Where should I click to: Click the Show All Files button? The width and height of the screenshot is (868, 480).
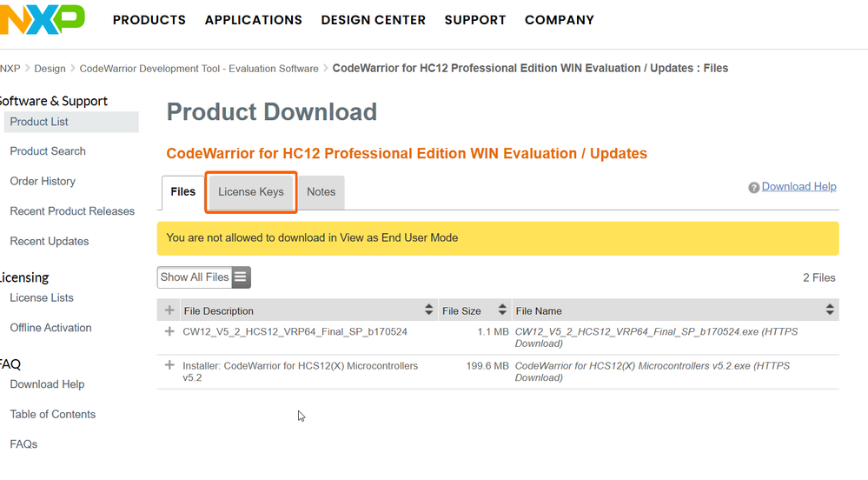pos(203,277)
